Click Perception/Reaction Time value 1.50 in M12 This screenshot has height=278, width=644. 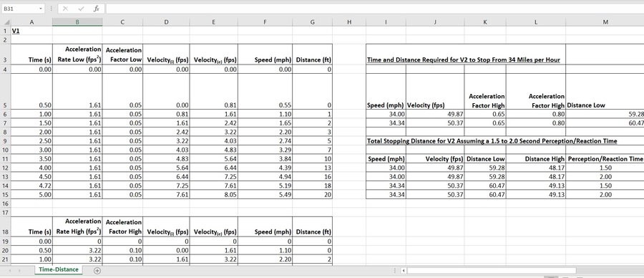(605, 168)
